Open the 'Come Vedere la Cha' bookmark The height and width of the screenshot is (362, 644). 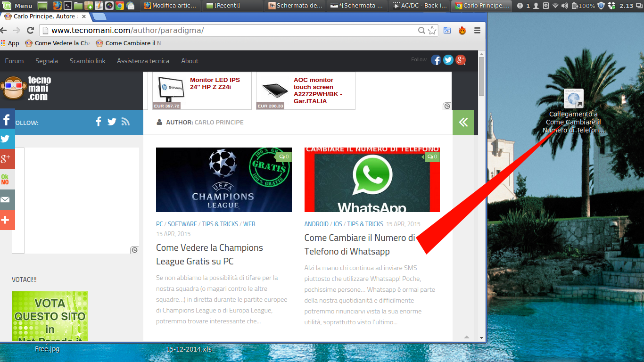[58, 43]
